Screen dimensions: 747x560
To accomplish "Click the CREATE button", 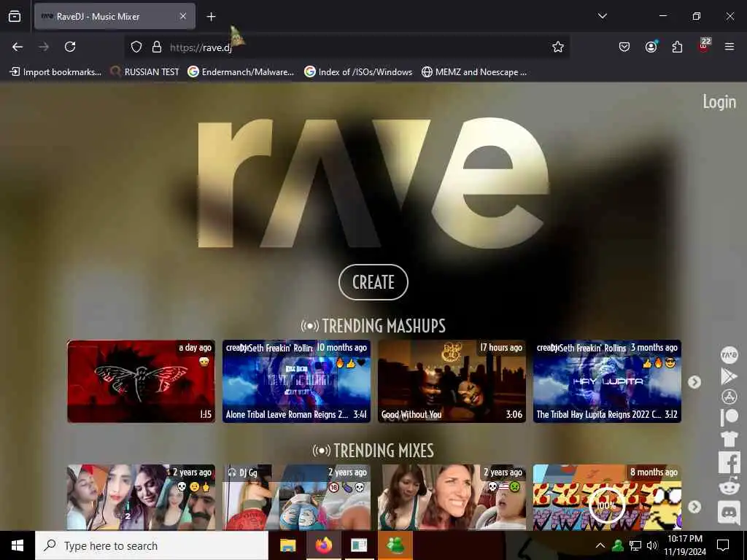I will 373,282.
